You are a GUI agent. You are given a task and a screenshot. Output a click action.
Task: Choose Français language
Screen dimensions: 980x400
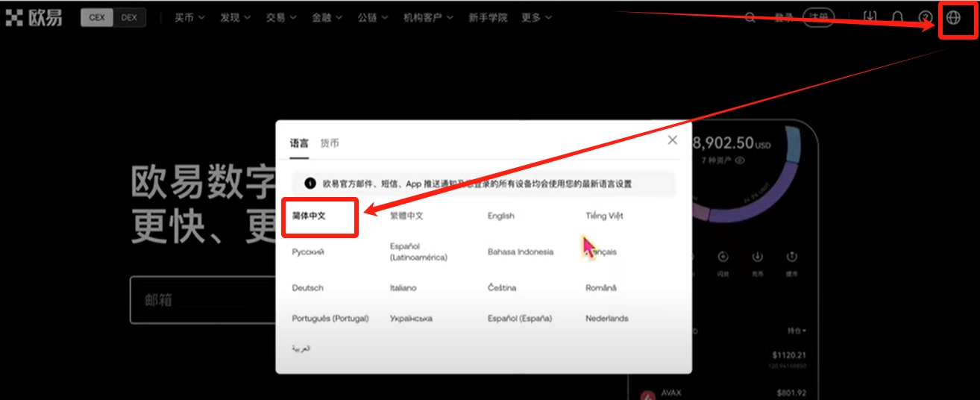tap(601, 252)
